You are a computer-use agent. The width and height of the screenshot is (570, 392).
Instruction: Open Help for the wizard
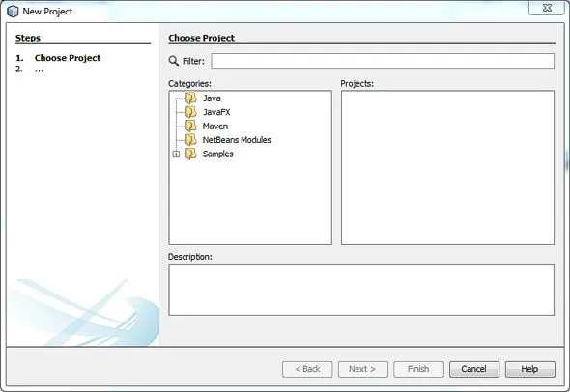529,369
